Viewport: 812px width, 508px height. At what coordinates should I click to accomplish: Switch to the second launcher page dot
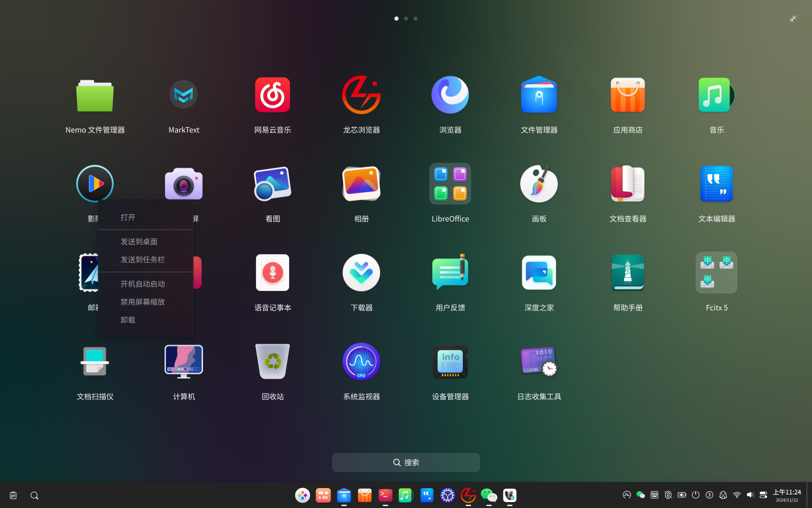click(x=406, y=19)
